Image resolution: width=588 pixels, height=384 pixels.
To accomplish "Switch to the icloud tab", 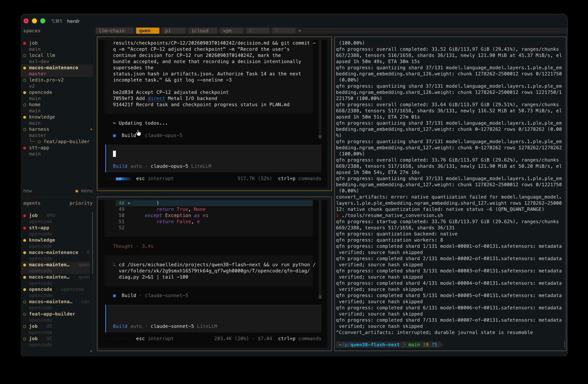I will tap(203, 31).
